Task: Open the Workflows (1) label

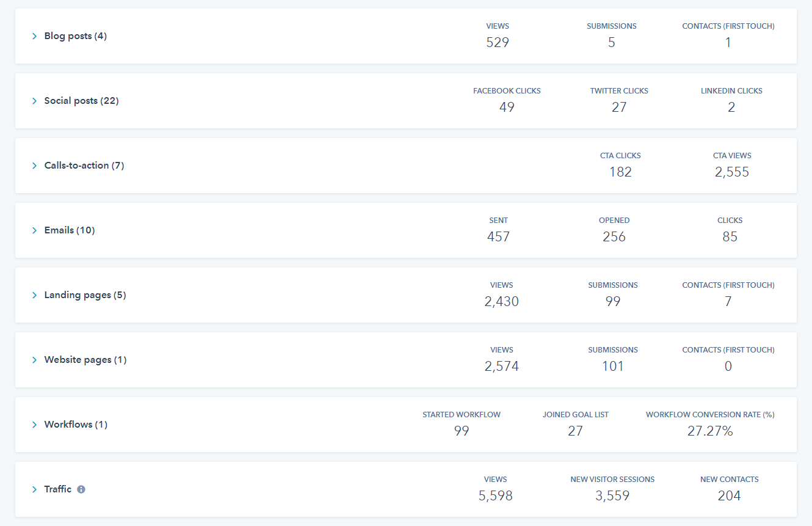Action: pos(76,425)
